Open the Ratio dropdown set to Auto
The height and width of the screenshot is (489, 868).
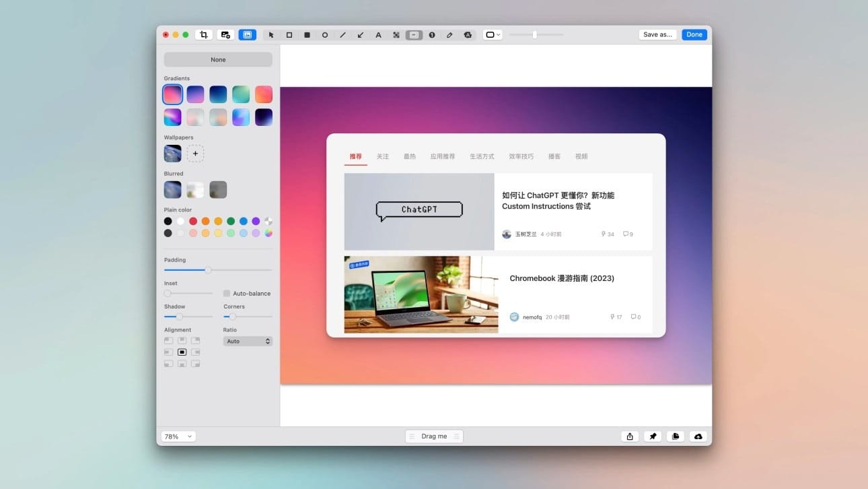coord(248,341)
